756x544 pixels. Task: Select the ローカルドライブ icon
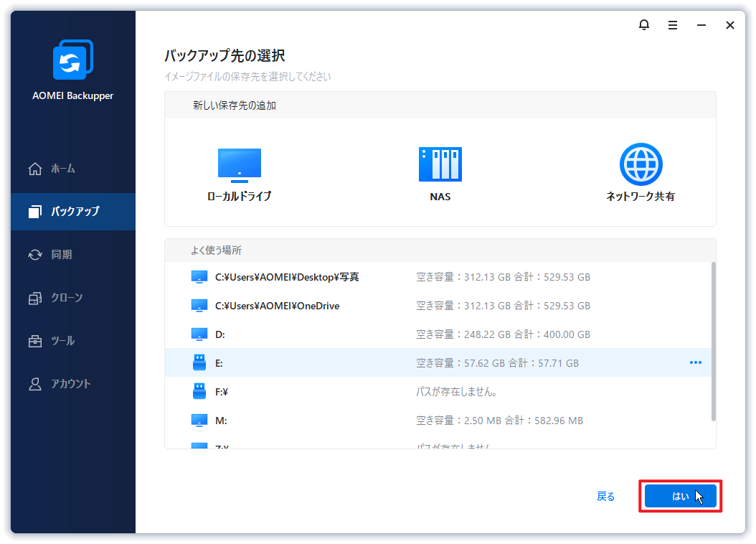[x=239, y=165]
